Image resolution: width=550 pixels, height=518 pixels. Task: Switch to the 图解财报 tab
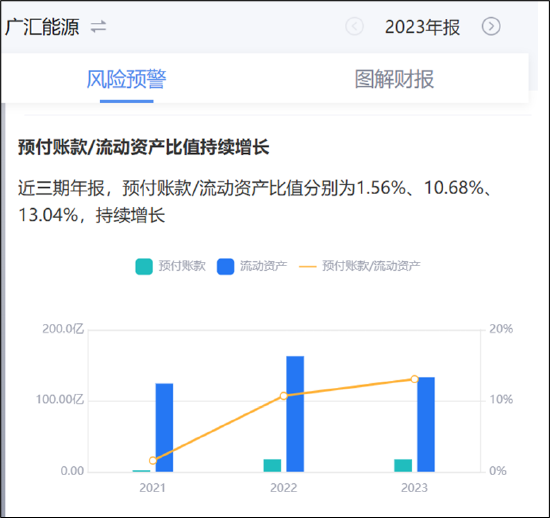pos(394,79)
